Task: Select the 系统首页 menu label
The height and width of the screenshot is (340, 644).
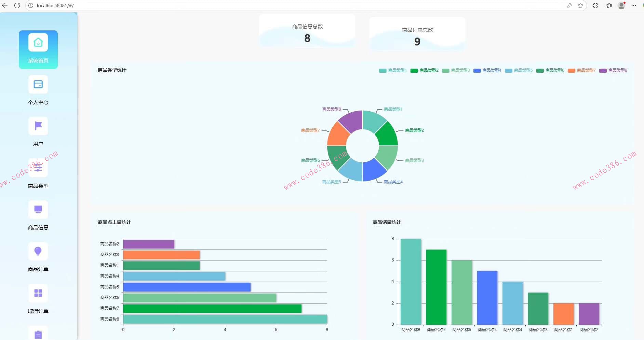Action: click(38, 60)
